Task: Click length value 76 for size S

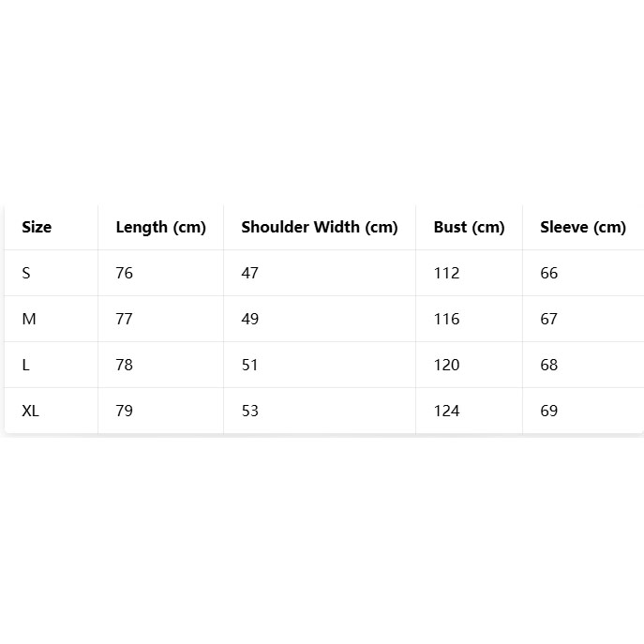Action: pos(125,273)
